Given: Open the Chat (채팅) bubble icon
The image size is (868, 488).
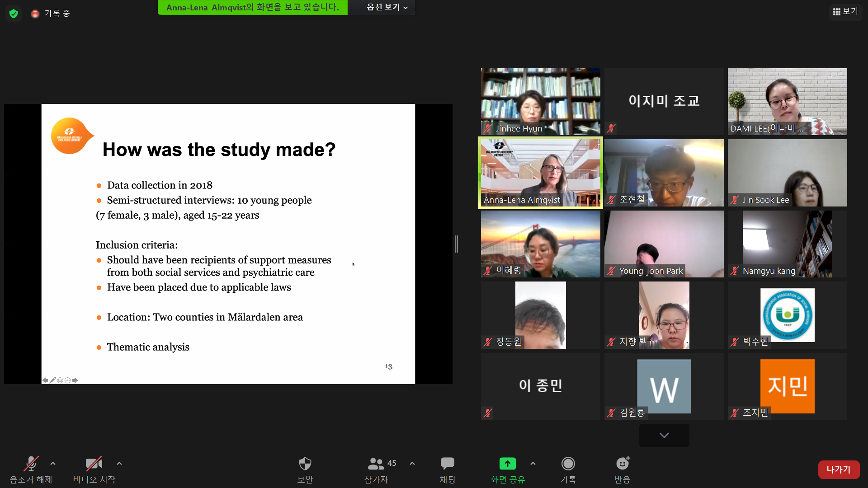Looking at the screenshot, I should coord(447,464).
